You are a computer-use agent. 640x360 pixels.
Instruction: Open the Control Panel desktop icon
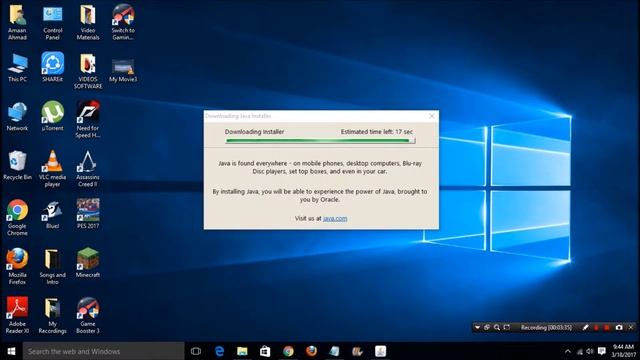[53, 22]
